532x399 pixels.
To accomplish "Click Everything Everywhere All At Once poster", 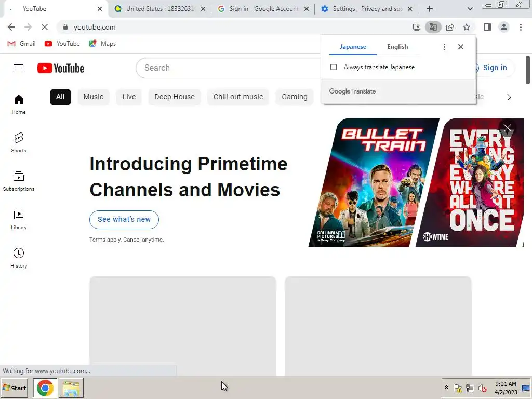I will 470,182.
